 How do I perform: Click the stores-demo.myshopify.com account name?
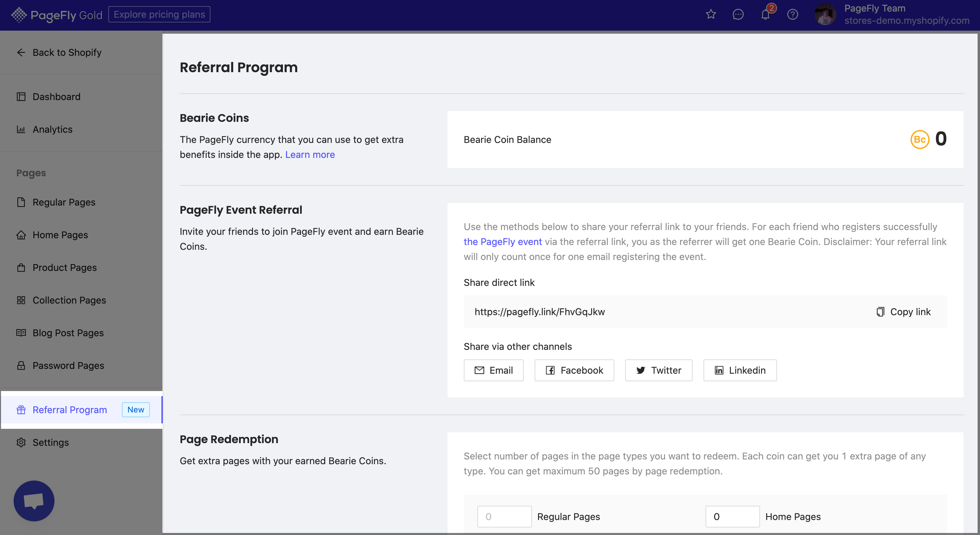pyautogui.click(x=906, y=20)
